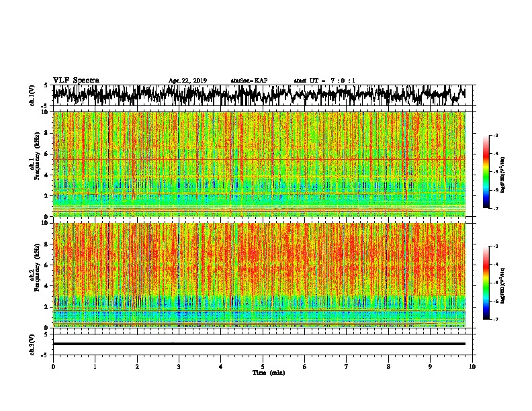Click the flat ch.3 voltage trace
This screenshot has width=532, height=411.
coord(259,344)
